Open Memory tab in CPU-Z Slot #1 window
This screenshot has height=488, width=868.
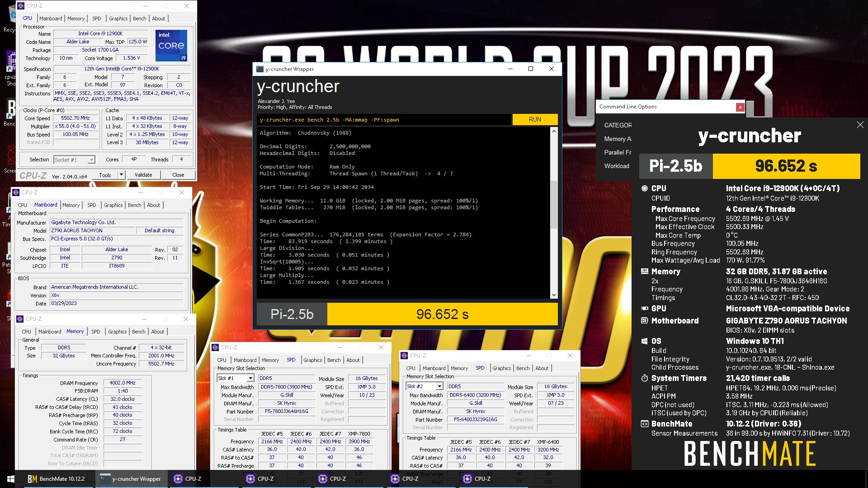pos(270,360)
